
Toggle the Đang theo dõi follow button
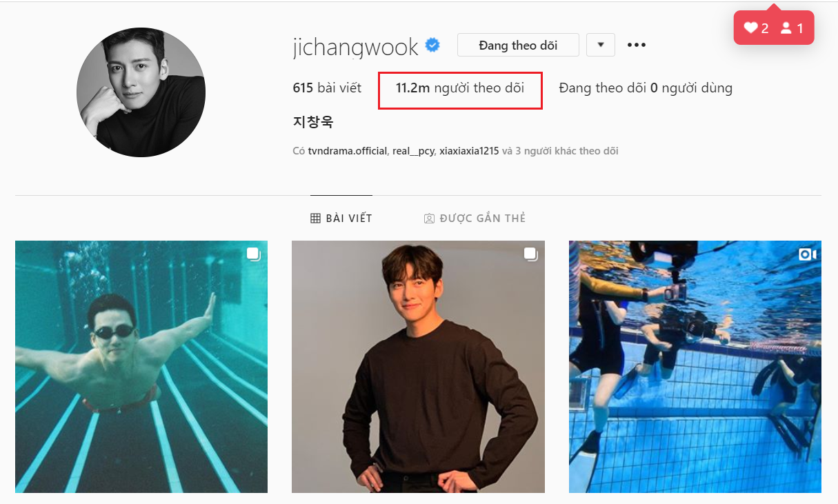(x=518, y=46)
